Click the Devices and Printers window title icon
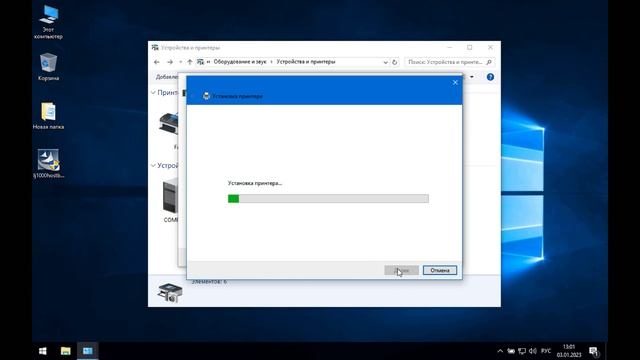The height and width of the screenshot is (360, 640). [x=155, y=47]
